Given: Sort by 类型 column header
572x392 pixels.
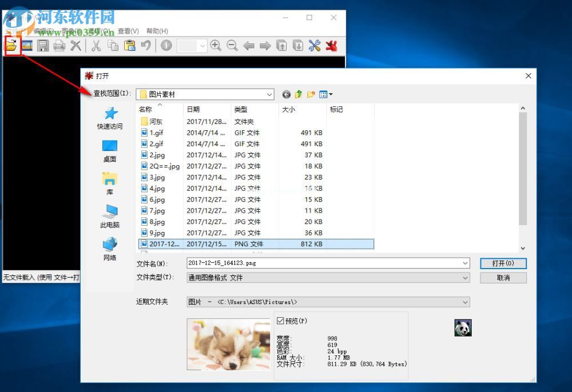Looking at the screenshot, I should pyautogui.click(x=255, y=109).
